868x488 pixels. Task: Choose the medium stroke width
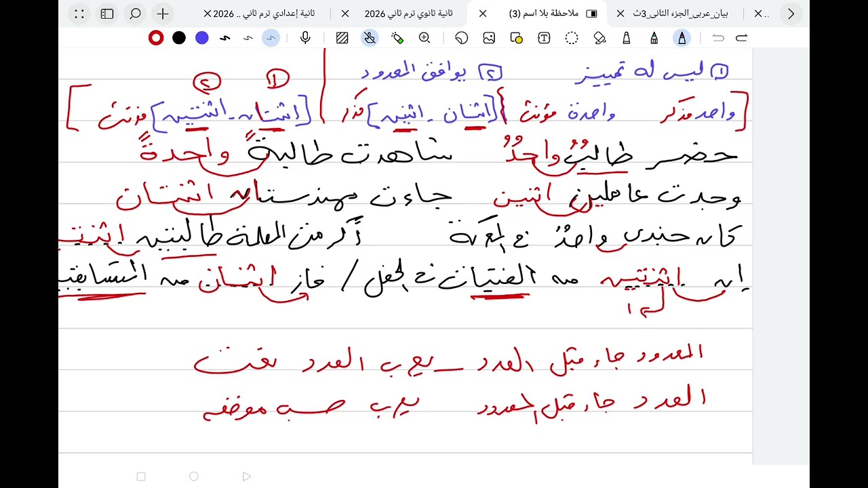tap(248, 38)
